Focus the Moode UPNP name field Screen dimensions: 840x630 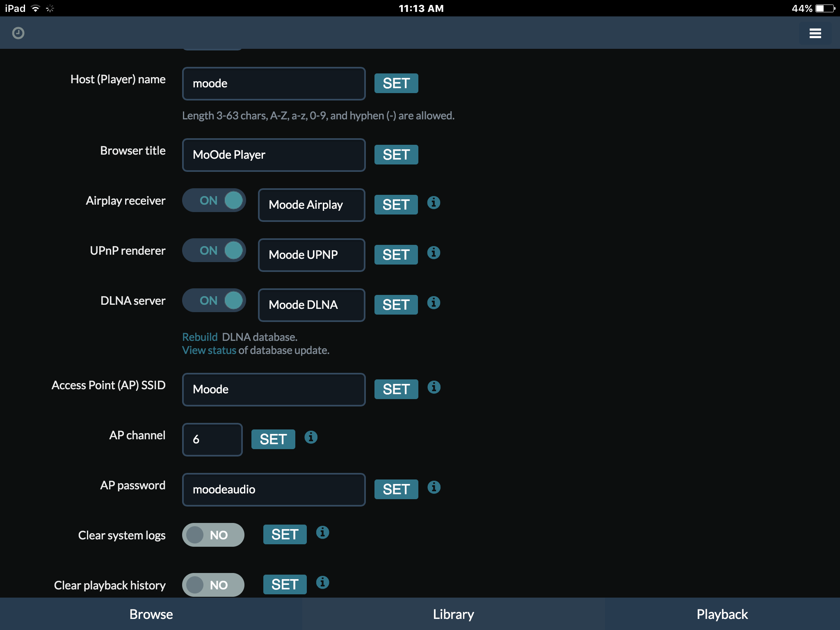(x=312, y=255)
